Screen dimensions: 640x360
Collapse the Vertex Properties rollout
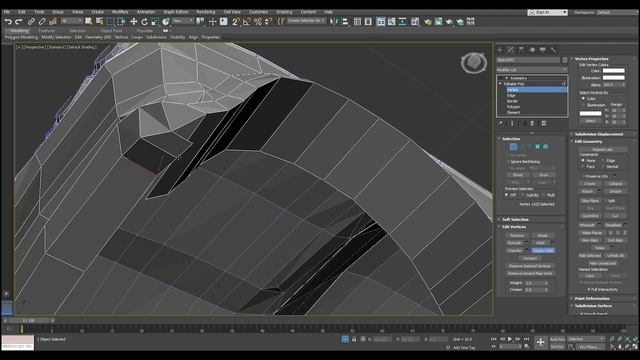tap(591, 59)
